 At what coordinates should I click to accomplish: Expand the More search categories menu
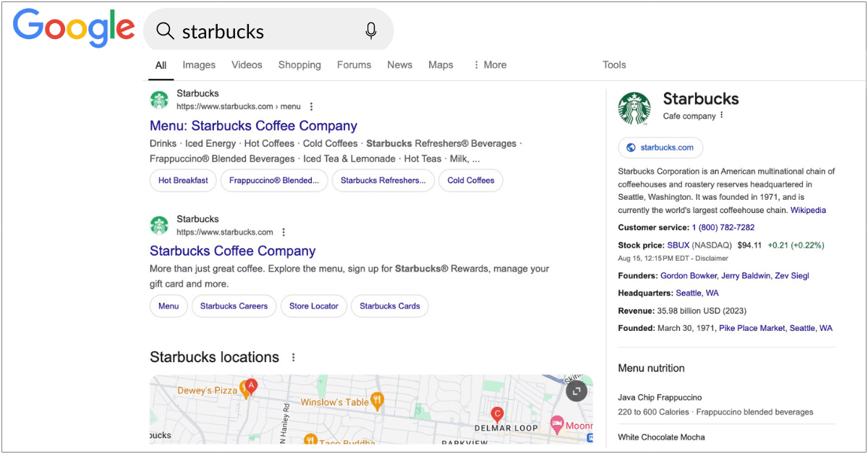click(x=490, y=65)
